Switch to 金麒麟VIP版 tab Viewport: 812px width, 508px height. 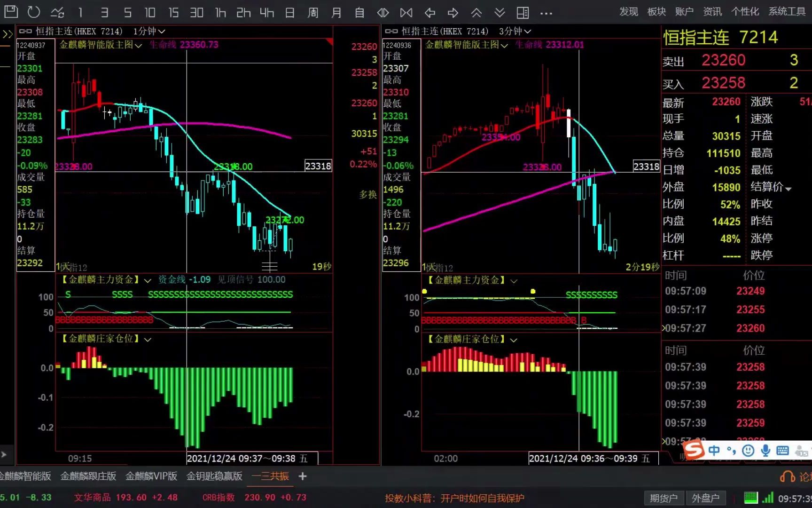(x=151, y=476)
